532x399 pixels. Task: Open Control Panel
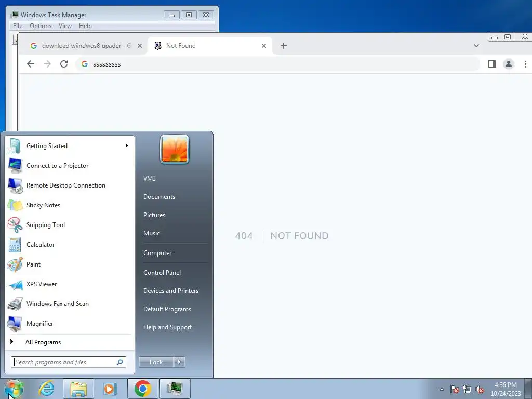[162, 273]
